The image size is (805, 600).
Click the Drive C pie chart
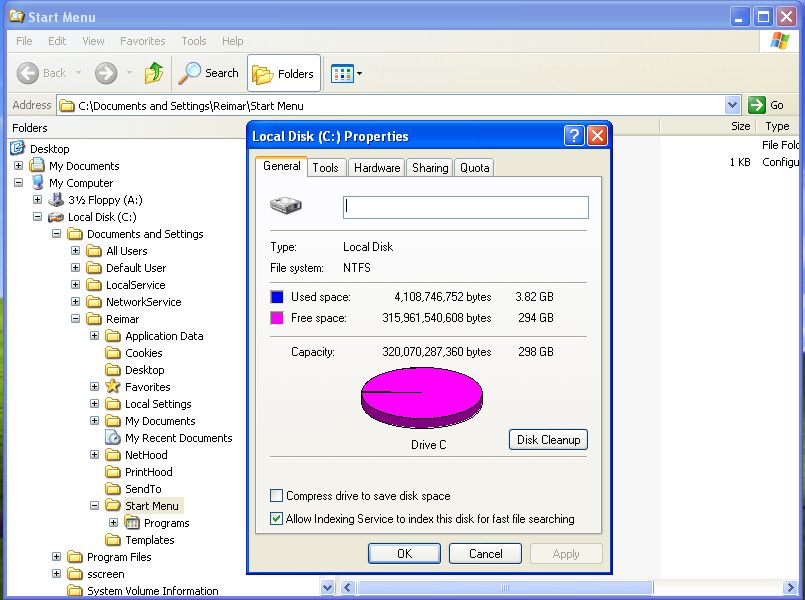click(421, 398)
